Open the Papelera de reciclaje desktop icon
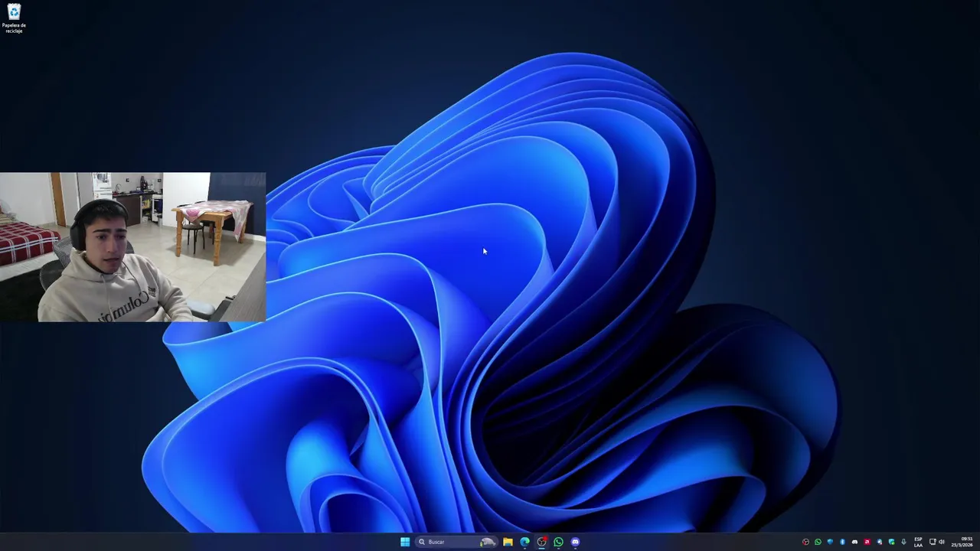Screen dimensions: 980x551 pos(14,18)
